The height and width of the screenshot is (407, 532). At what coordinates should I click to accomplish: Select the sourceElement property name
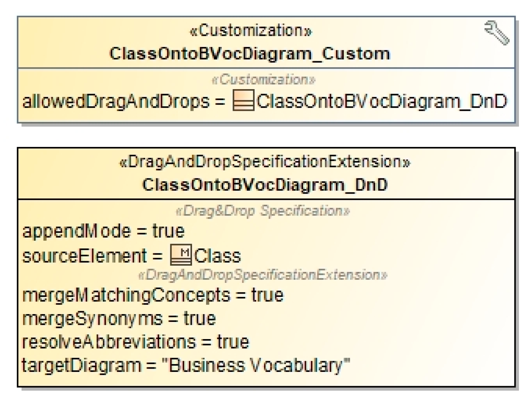point(85,256)
